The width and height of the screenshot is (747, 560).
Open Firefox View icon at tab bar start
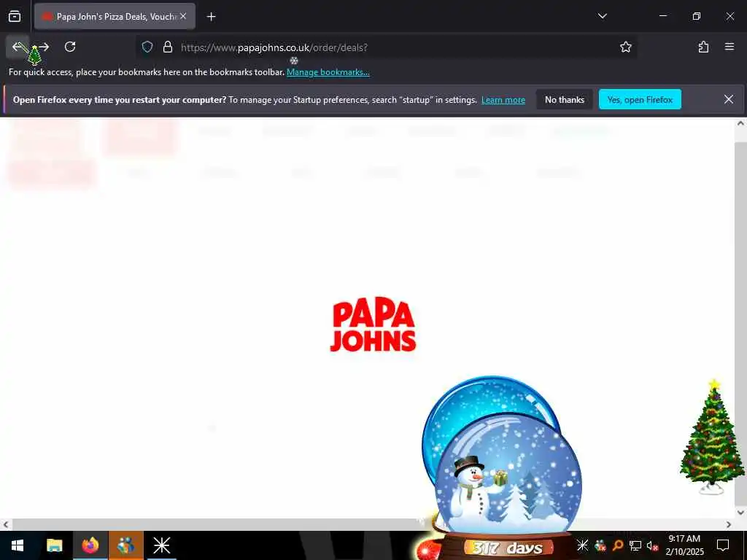click(x=15, y=16)
